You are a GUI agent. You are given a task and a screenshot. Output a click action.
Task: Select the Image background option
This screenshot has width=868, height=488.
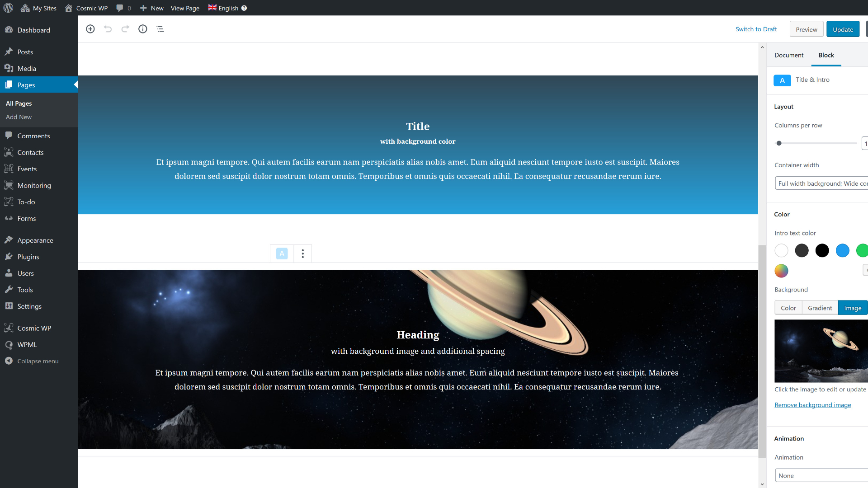click(x=853, y=308)
